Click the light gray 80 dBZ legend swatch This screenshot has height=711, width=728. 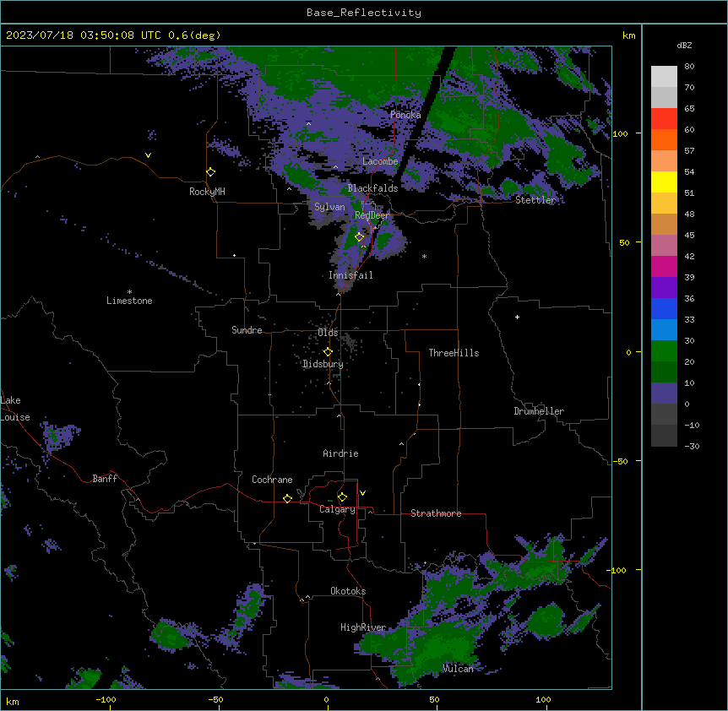[x=664, y=77]
